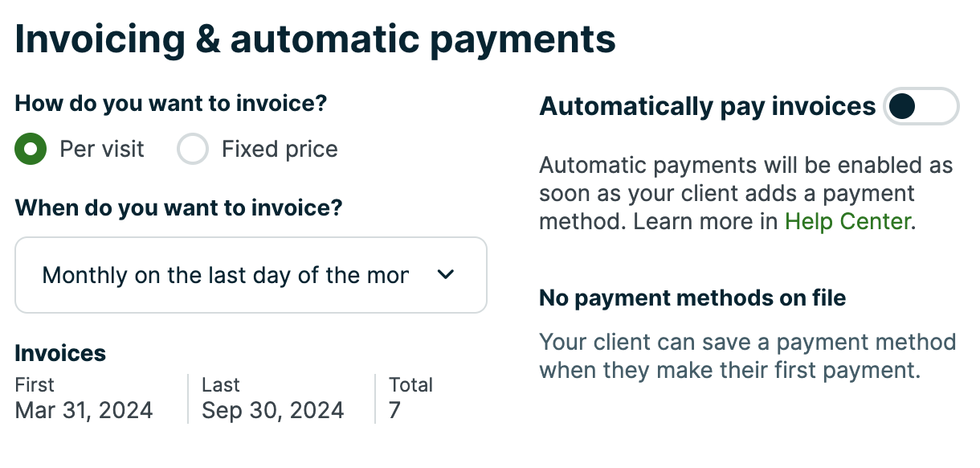
Task: Click the chevron arrow in the invoice dropdown
Action: click(x=445, y=275)
